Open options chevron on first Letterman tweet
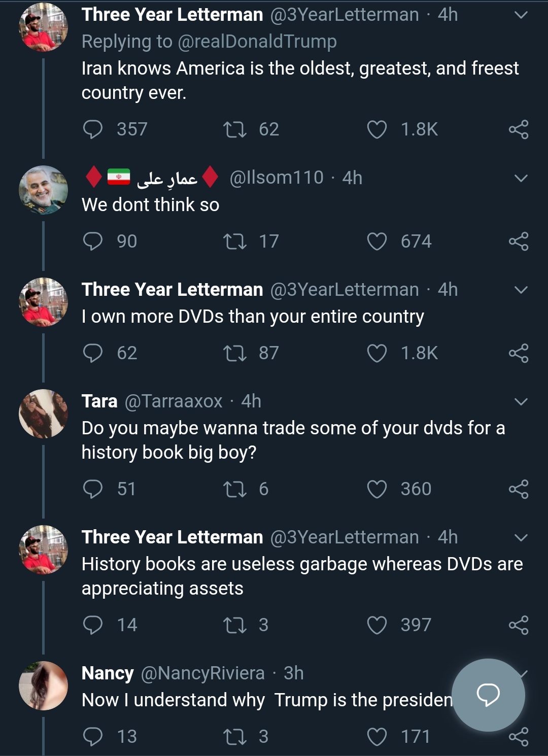The width and height of the screenshot is (548, 756). (x=521, y=15)
